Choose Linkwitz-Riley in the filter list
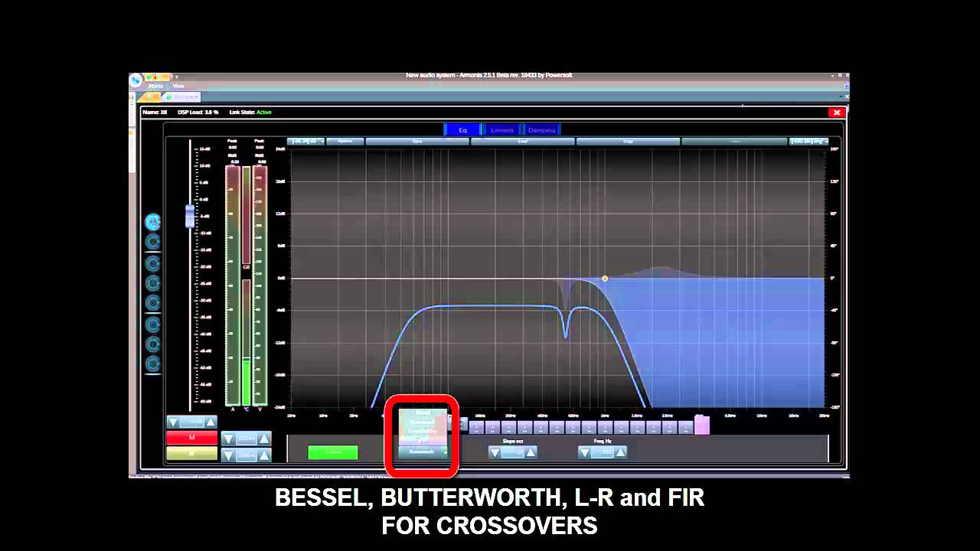The height and width of the screenshot is (551, 980). [x=423, y=432]
